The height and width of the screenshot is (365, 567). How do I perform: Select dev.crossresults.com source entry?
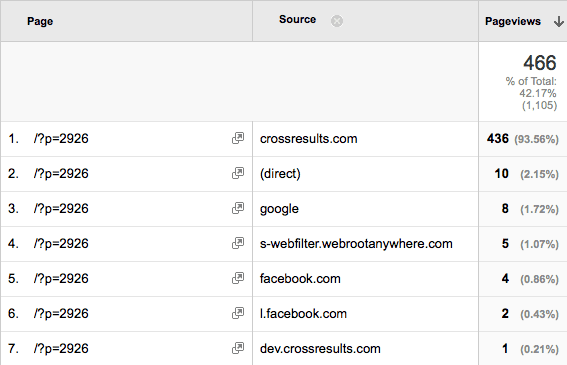point(320,349)
